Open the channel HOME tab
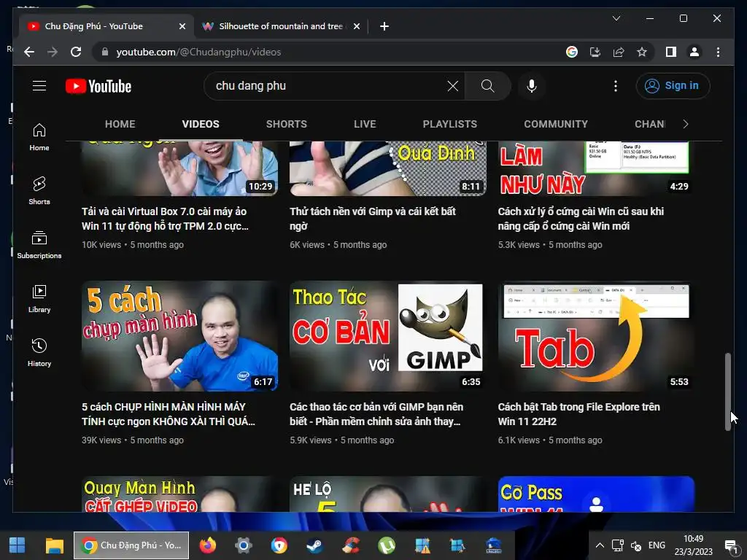 pos(120,124)
